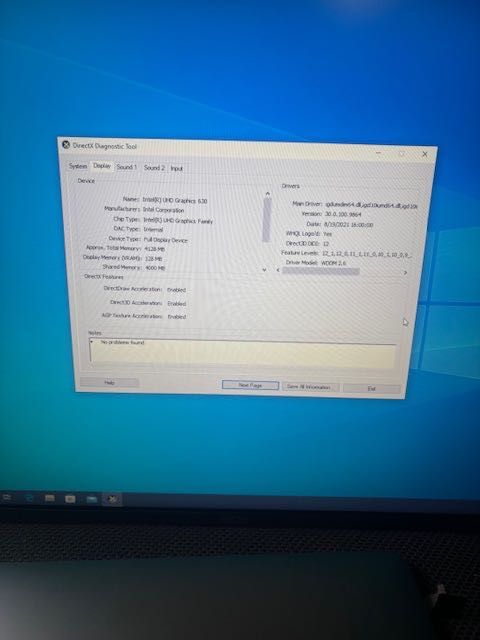Select the Display tab
Screen dimensions: 480x640
[x=102, y=166]
